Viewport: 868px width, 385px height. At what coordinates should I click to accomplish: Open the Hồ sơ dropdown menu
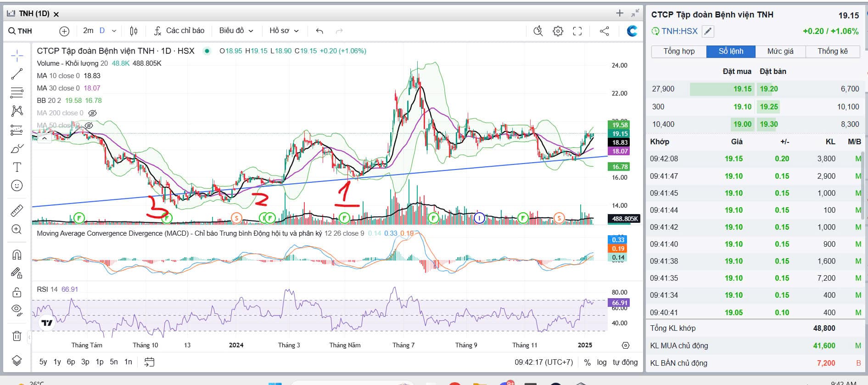pyautogui.click(x=284, y=31)
